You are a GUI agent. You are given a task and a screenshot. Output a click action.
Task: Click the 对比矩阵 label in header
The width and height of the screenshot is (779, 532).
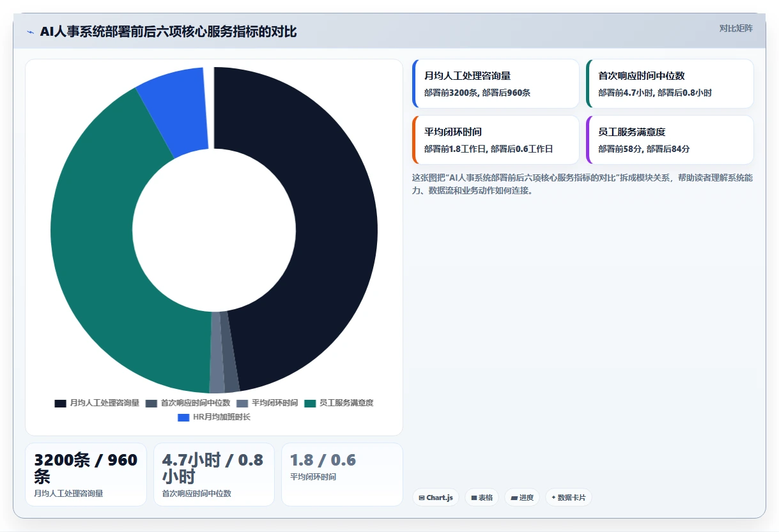(x=736, y=28)
